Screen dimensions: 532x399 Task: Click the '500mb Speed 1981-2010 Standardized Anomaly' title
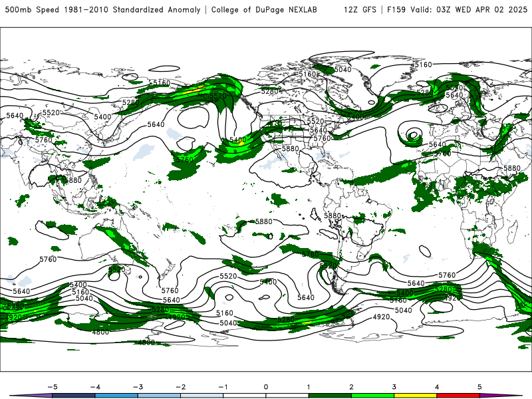102,10
